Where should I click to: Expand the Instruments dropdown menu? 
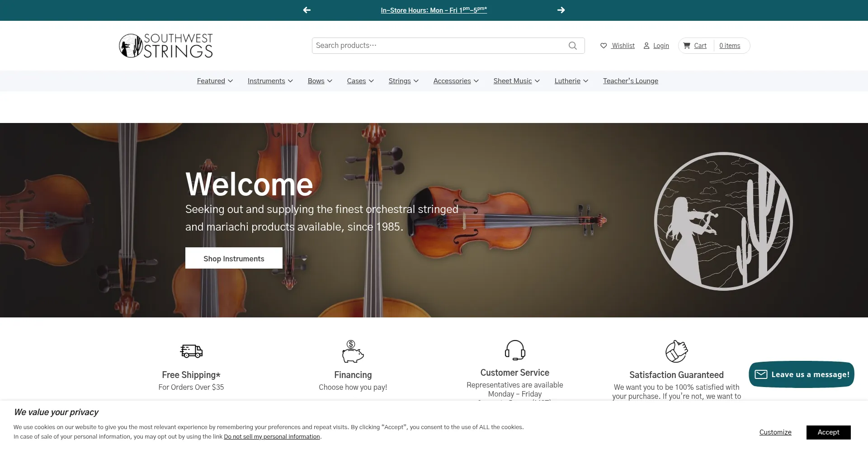270,81
